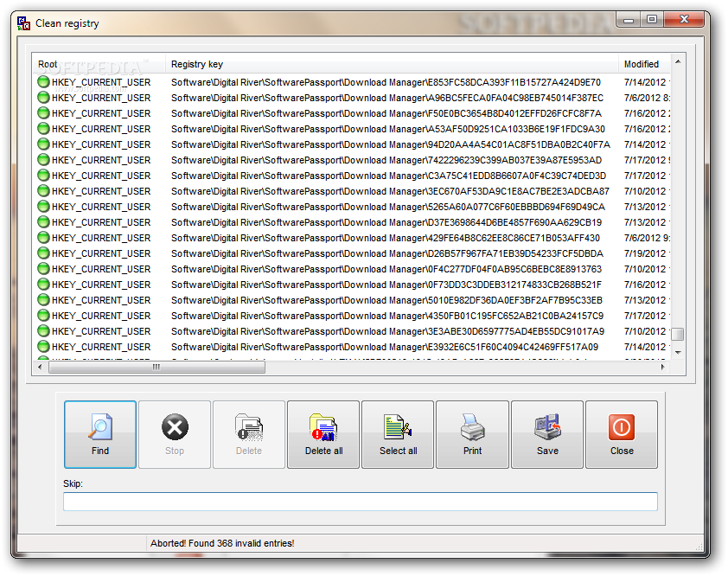Select registry key ending C3A75C41EDD8B6607A0F4C39C74DED3D
This screenshot has height=576, width=728.
[x=388, y=176]
